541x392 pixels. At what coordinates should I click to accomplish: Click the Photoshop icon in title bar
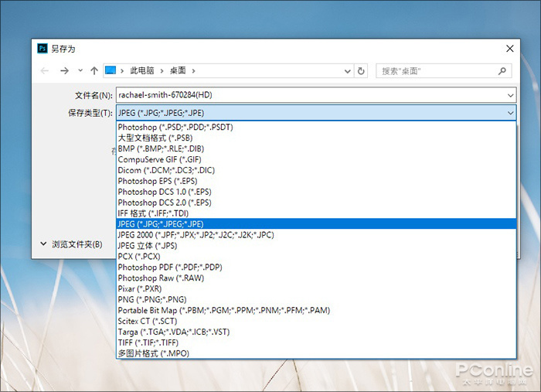click(x=43, y=48)
